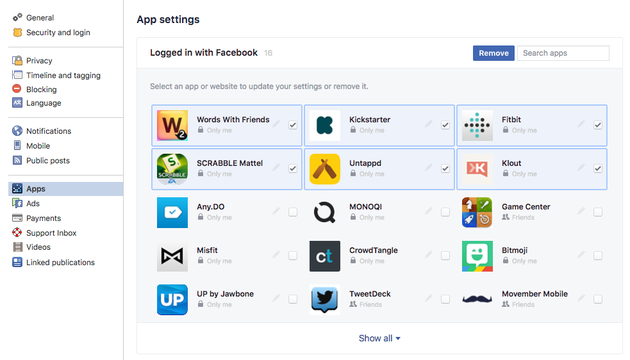Open the CrowdTangle ct icon
The image size is (630, 360).
[x=325, y=256]
